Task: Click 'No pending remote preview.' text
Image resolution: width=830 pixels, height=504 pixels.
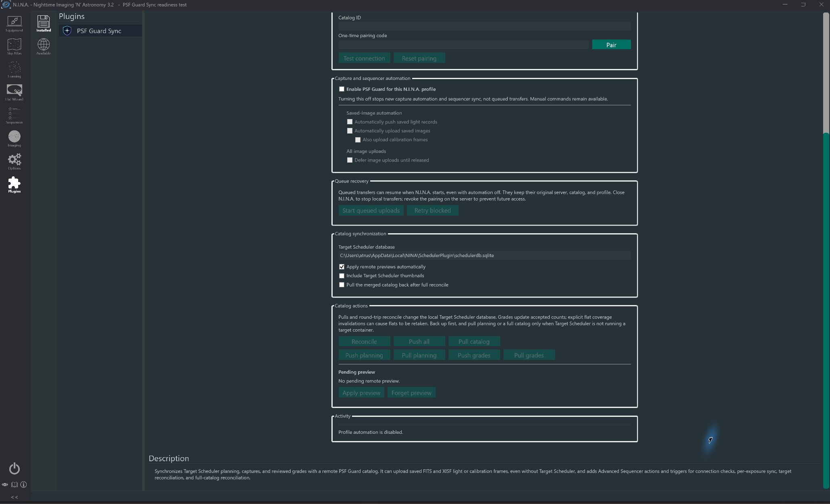Action: click(369, 381)
